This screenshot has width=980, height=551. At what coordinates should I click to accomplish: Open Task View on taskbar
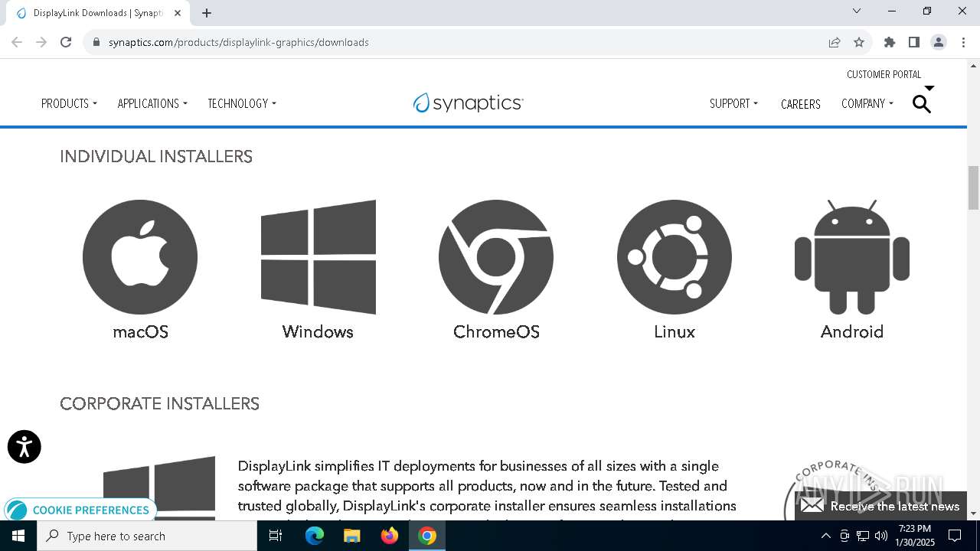coord(276,536)
